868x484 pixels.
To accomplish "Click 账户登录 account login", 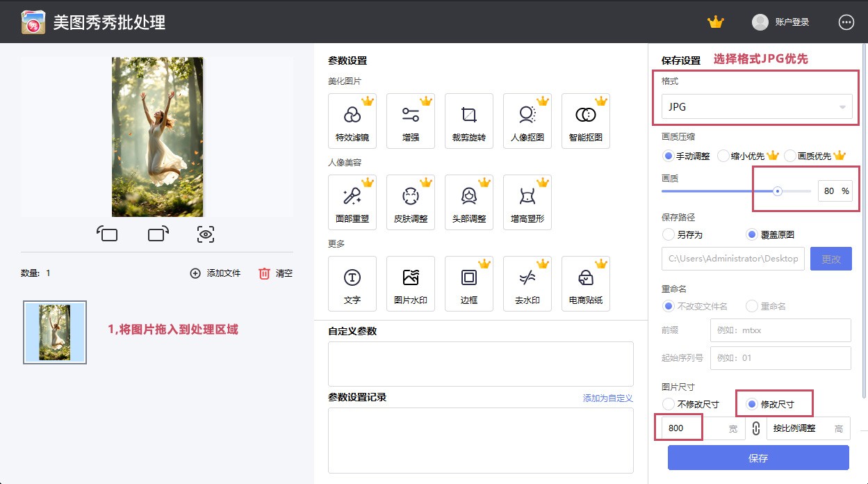I will pyautogui.click(x=781, y=22).
